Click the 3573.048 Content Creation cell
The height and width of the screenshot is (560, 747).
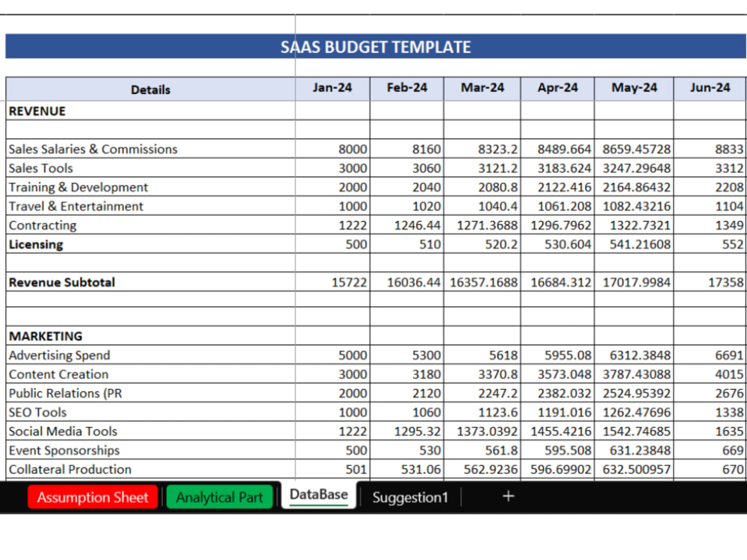(557, 374)
